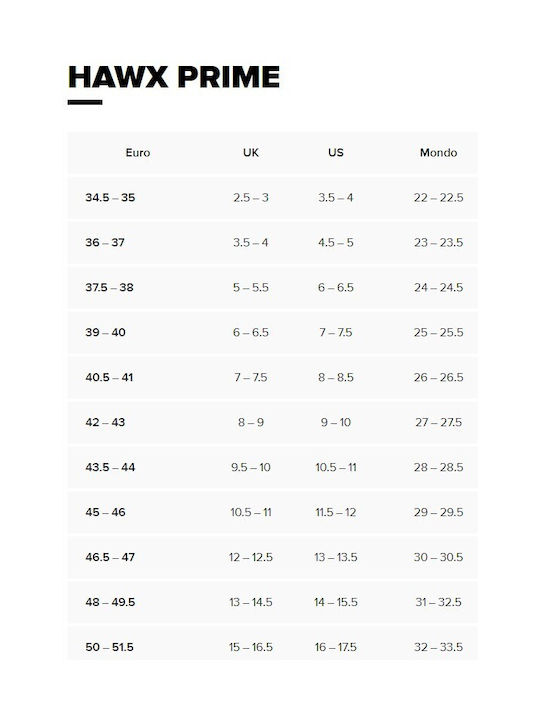Click Euro size 34.5 – 35 row
The height and width of the screenshot is (720, 540).
point(273,198)
